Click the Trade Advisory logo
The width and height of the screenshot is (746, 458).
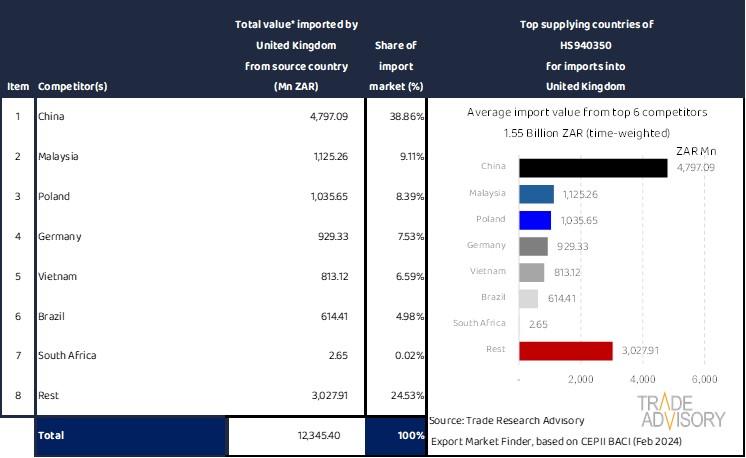point(681,410)
